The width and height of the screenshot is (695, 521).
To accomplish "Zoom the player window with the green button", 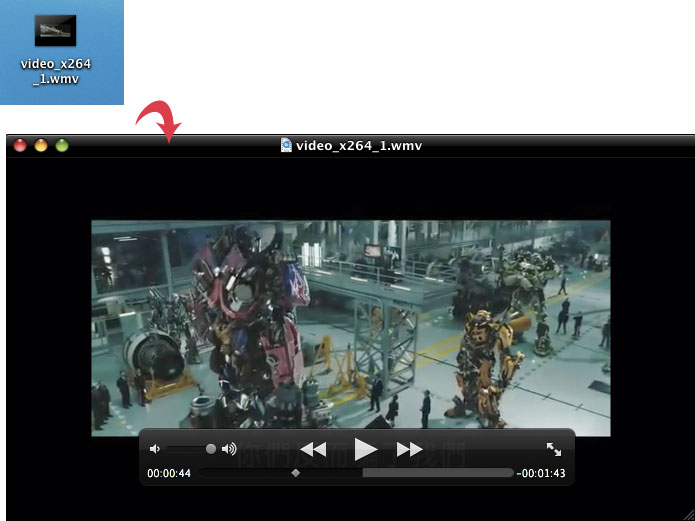I will 62,145.
